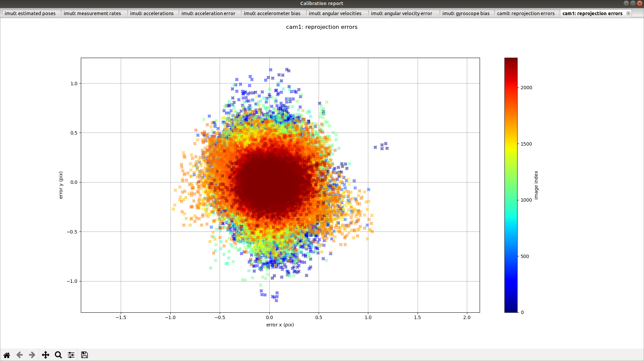Click the 'error y (pix)' axis label
644x361 pixels.
point(61,185)
